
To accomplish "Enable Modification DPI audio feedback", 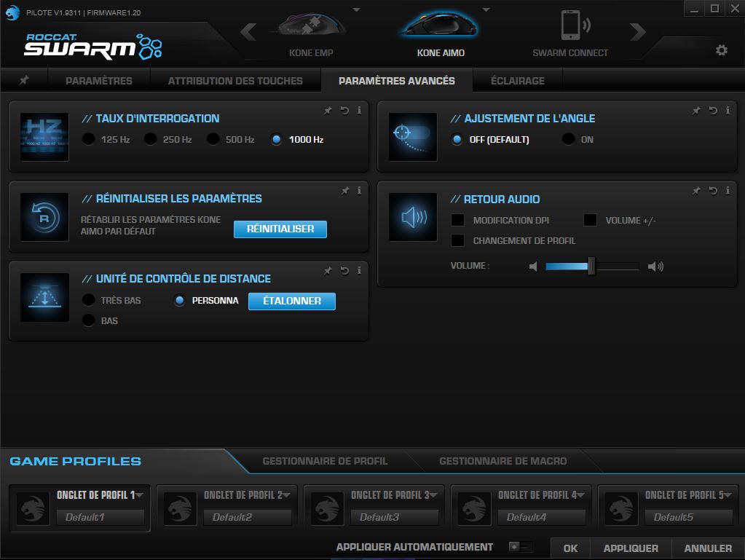I will pos(457,220).
